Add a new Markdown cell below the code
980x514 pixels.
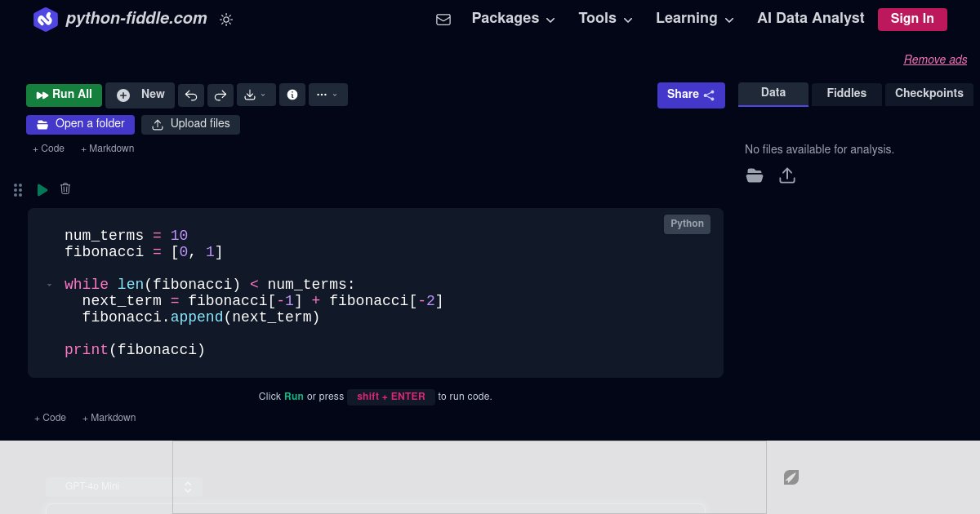109,417
